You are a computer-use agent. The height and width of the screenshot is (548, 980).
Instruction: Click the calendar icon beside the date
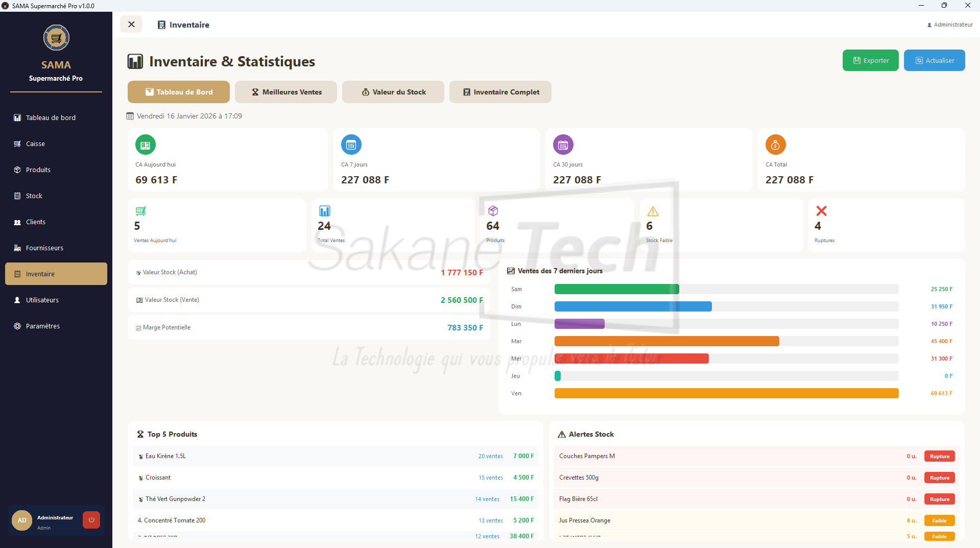130,116
